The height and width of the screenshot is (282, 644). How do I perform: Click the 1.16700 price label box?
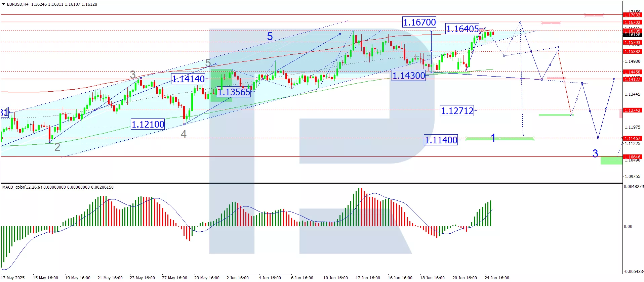point(419,22)
